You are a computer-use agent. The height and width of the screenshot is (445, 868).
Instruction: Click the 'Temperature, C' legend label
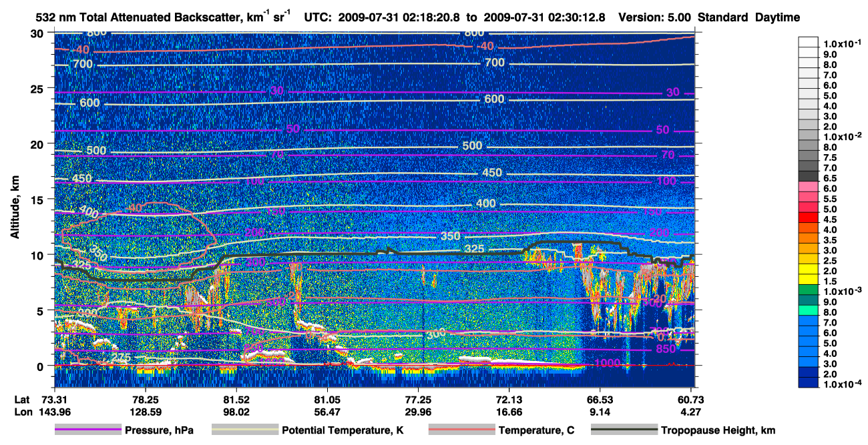(x=536, y=430)
